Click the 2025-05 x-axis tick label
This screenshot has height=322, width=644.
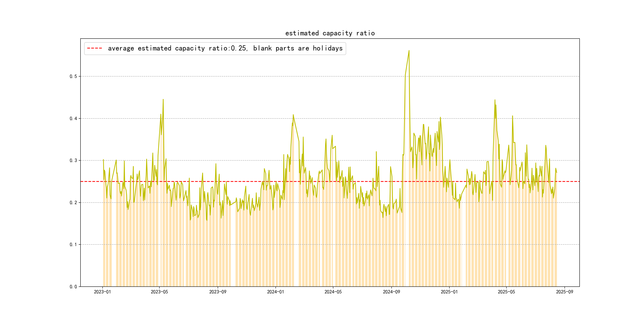tap(506, 292)
